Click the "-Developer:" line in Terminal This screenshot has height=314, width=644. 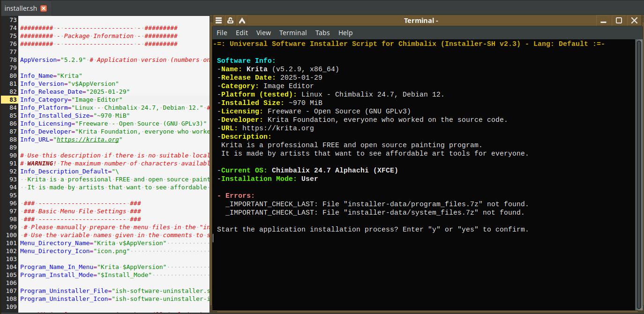[x=362, y=120]
